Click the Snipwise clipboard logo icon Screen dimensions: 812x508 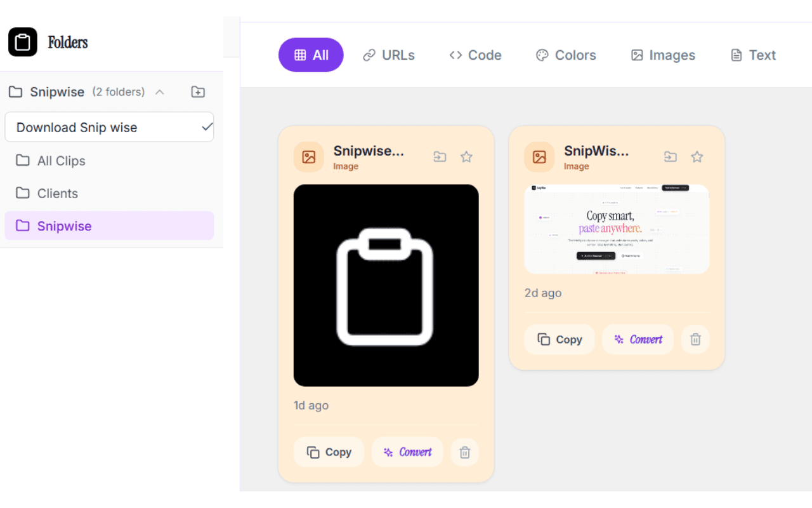[23, 42]
